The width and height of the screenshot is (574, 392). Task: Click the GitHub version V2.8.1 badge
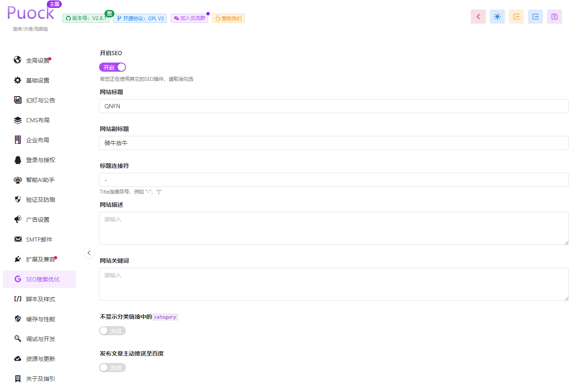86,18
